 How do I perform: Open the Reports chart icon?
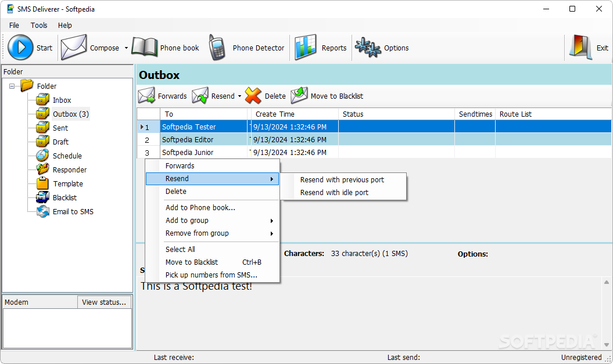(305, 47)
